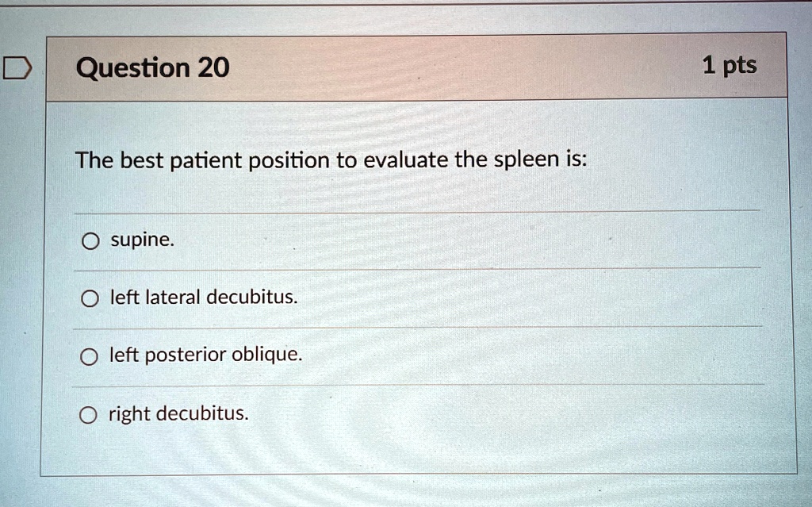Viewport: 812px width, 507px height.
Task: Click the 1 pts label
Action: click(730, 66)
